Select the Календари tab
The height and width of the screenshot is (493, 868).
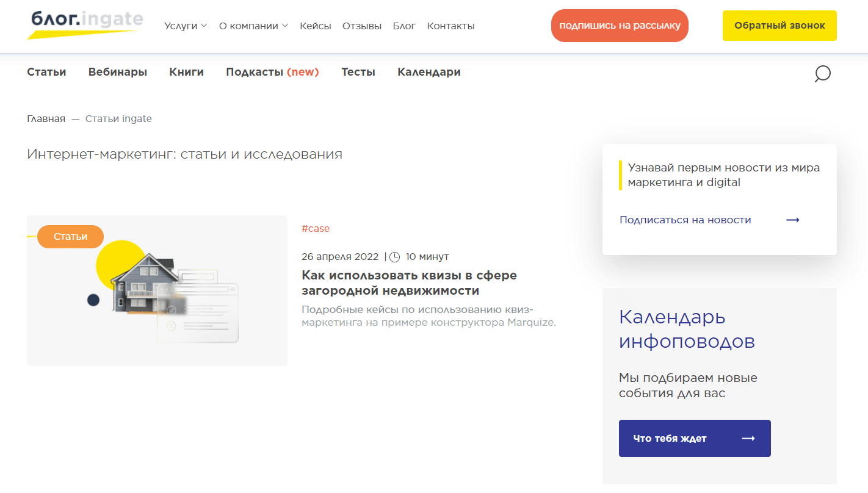coord(429,72)
